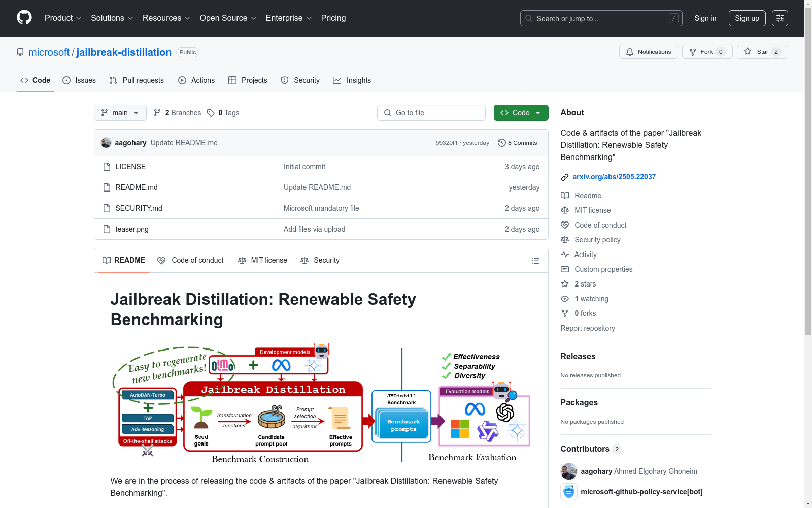812x508 pixels.
Task: Open the Releases heading link
Action: 578,357
